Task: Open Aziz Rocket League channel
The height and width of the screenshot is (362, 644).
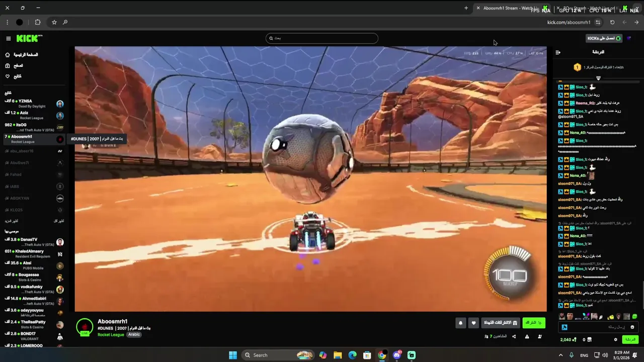Action: coord(33,115)
